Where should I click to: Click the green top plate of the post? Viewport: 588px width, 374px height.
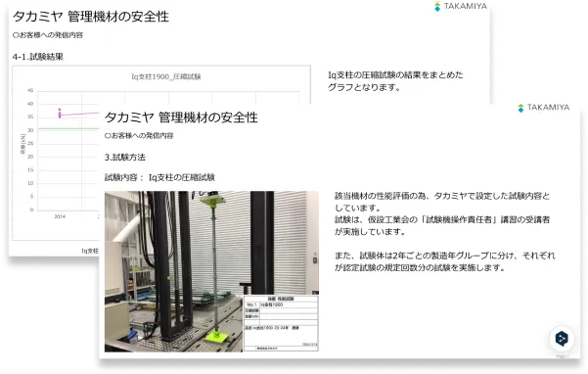click(212, 200)
